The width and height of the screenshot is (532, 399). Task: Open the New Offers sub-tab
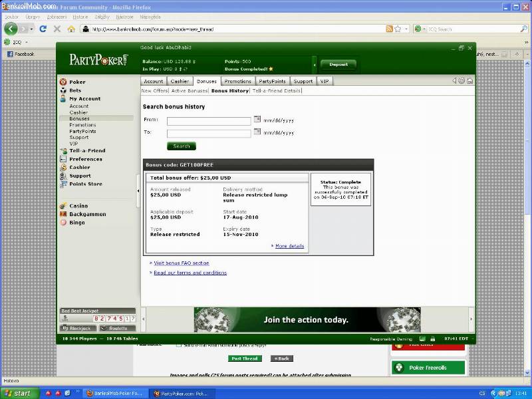click(154, 90)
